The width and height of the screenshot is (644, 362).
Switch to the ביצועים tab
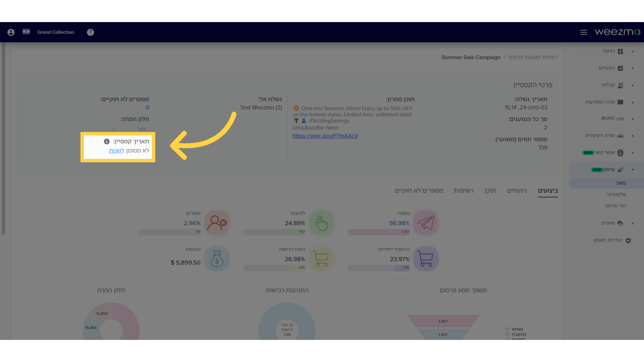point(548,190)
